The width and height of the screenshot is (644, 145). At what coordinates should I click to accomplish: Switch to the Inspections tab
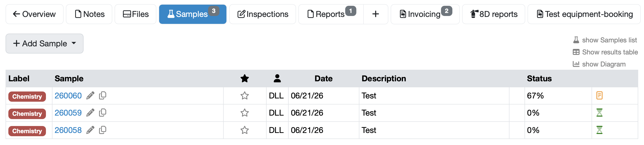[x=263, y=14]
